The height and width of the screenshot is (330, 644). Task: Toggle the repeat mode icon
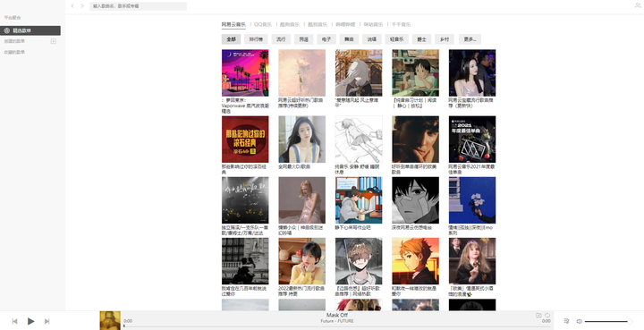(547, 315)
